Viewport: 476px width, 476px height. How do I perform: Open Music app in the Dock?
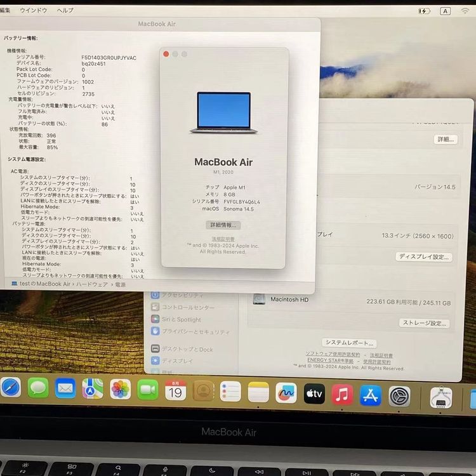(342, 394)
